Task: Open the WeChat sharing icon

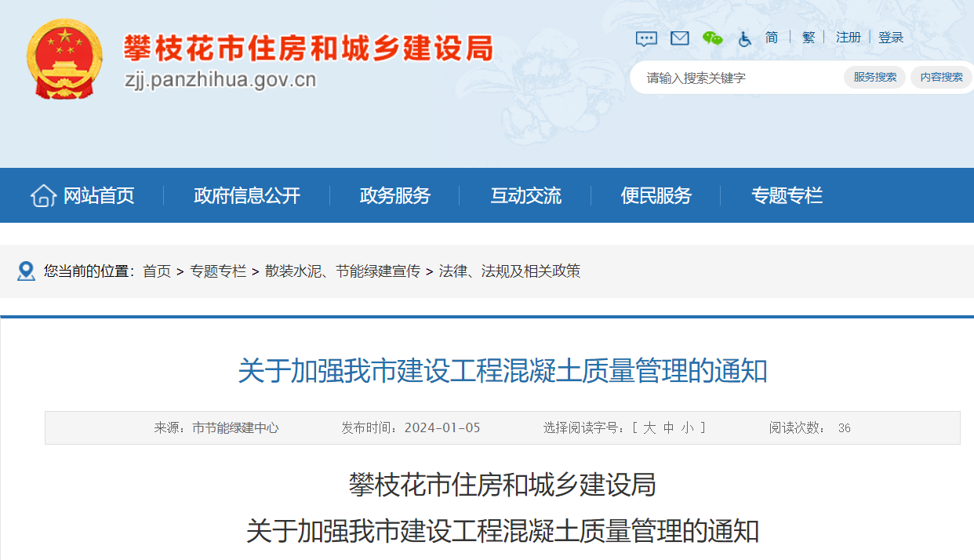Action: (x=712, y=38)
